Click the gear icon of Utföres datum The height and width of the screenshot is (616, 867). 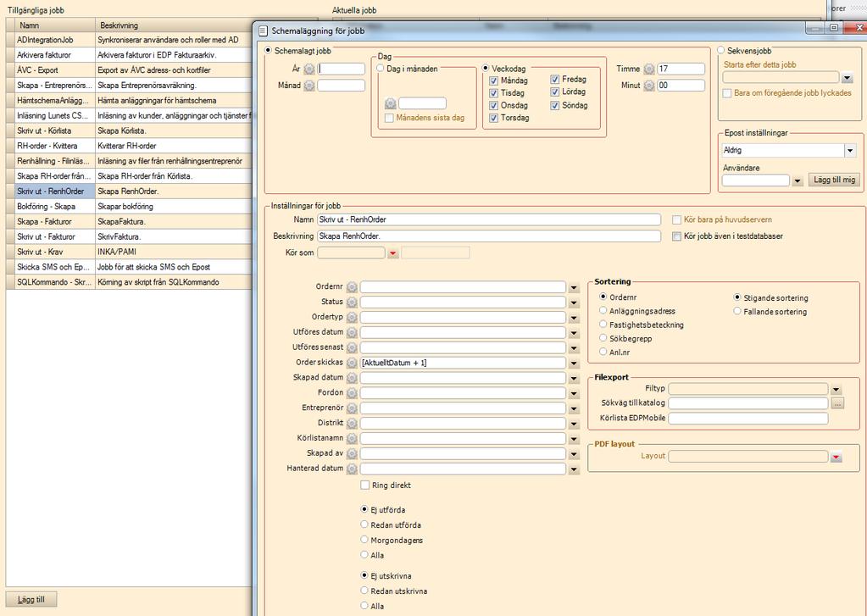pyautogui.click(x=352, y=333)
